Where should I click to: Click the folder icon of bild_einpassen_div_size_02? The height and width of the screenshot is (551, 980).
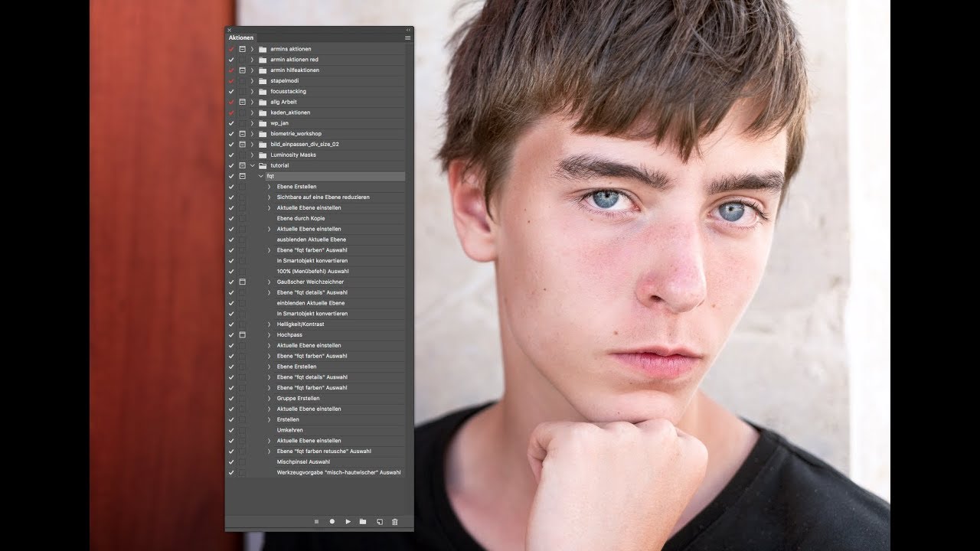263,144
